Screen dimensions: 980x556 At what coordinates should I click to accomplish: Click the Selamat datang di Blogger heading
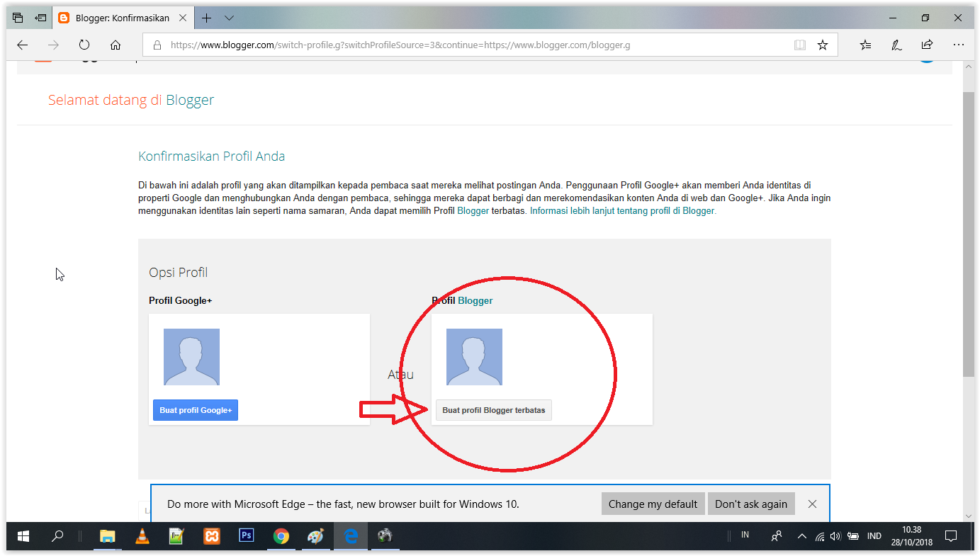tap(131, 100)
